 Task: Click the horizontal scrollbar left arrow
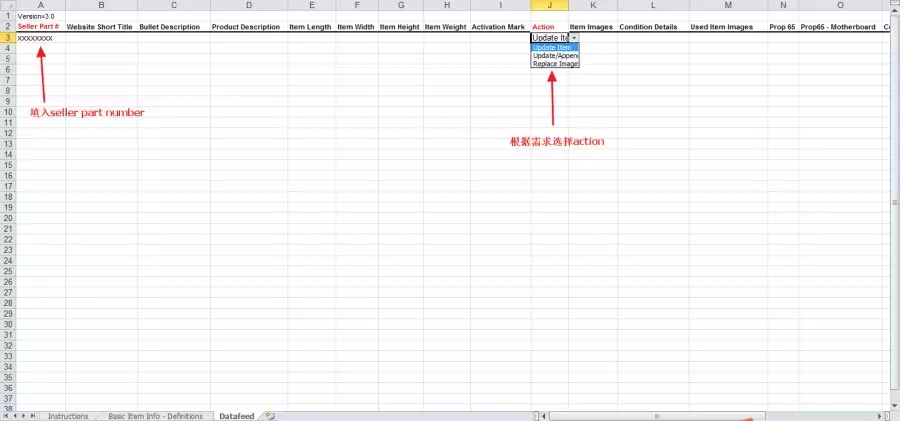point(545,416)
